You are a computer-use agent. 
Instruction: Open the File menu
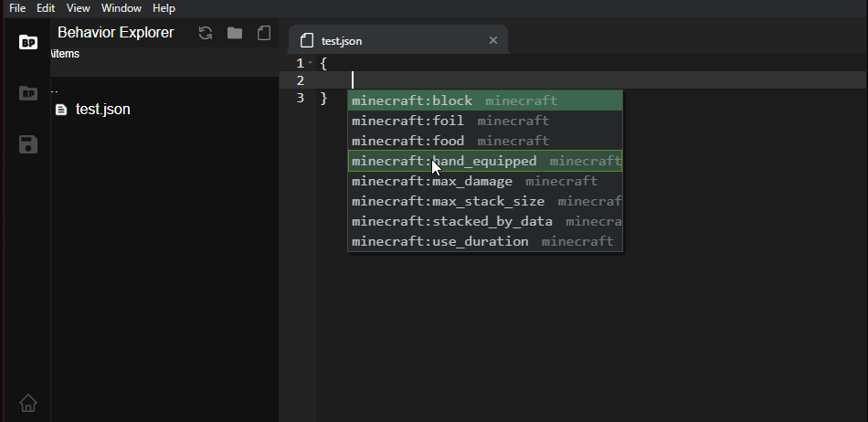coord(17,7)
